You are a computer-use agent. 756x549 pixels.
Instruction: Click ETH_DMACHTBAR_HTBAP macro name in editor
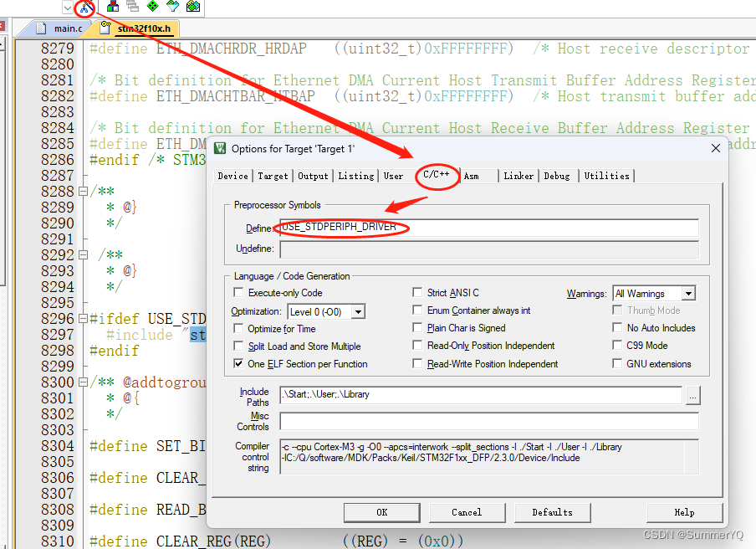click(236, 96)
